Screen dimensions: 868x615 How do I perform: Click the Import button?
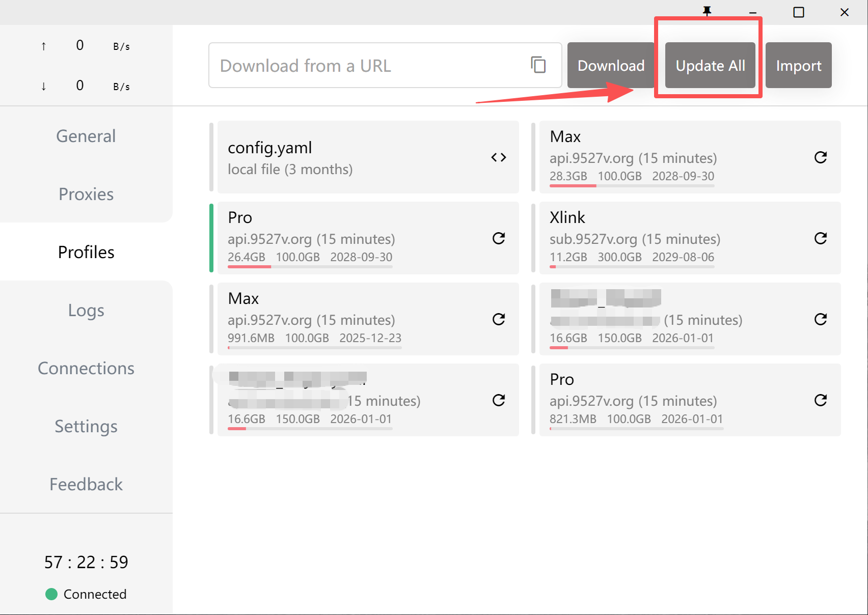pyautogui.click(x=798, y=65)
